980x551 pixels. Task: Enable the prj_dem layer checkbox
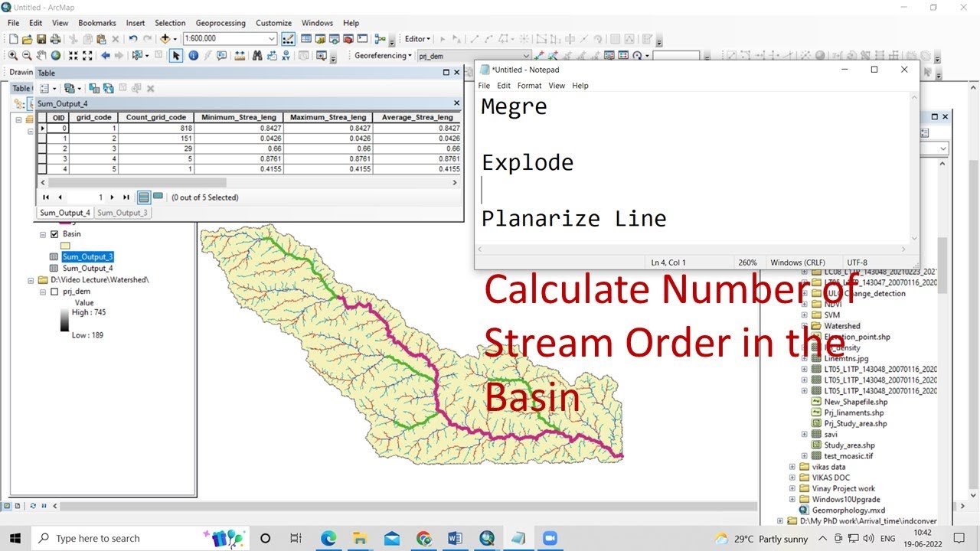click(54, 292)
